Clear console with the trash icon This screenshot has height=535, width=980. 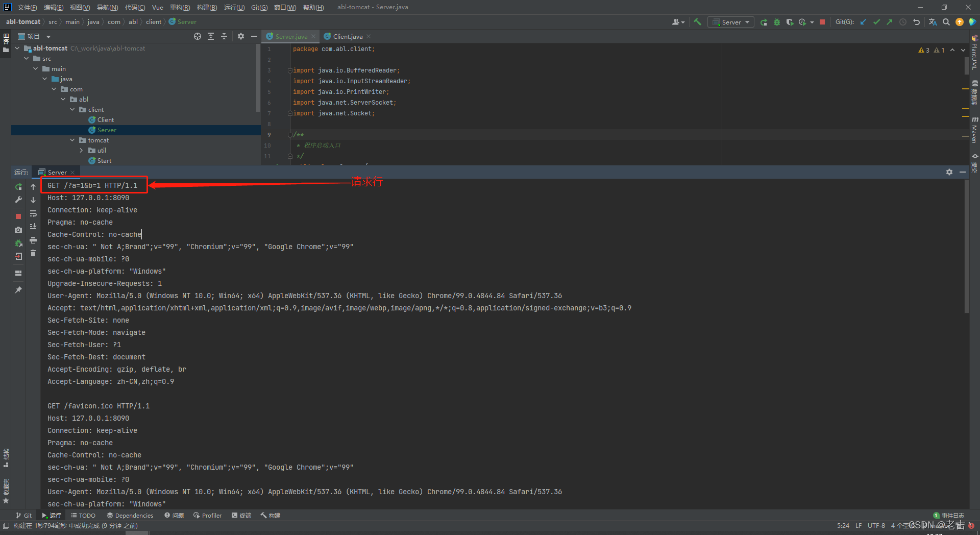(x=33, y=253)
